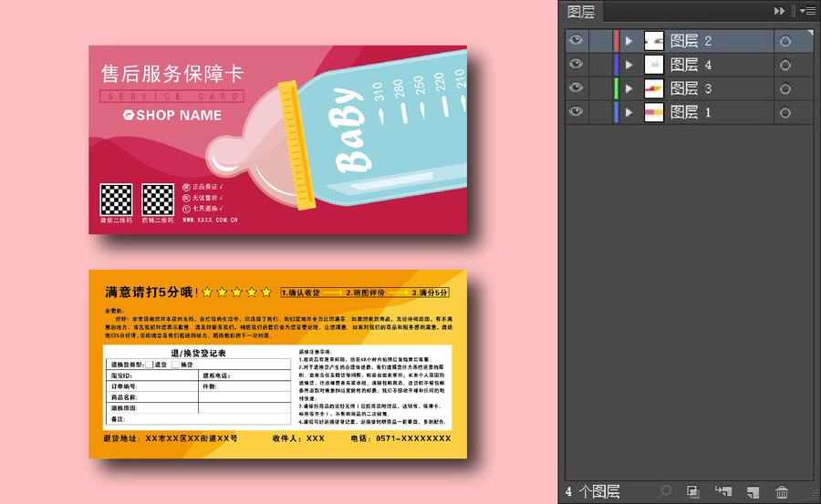
Task: Click the 1.确认收货 step text
Action: click(x=301, y=293)
